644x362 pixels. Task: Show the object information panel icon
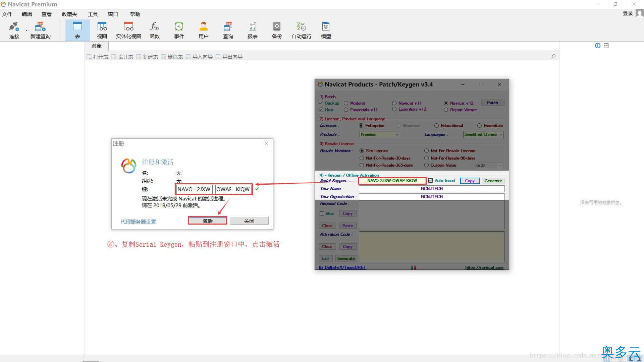coord(598,46)
